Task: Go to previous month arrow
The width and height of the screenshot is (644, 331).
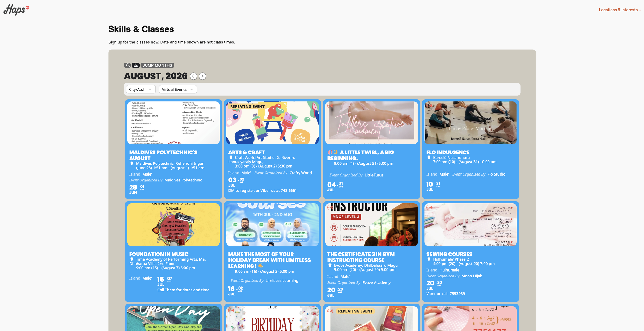Action: [x=193, y=76]
